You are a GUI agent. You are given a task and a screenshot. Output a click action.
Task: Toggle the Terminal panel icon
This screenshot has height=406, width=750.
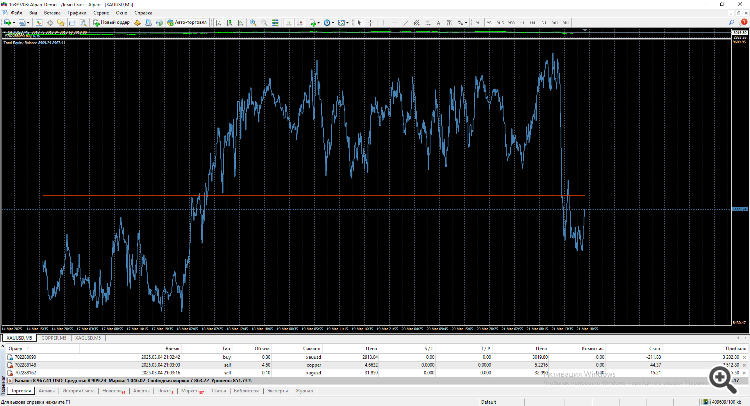pyautogui.click(x=72, y=22)
